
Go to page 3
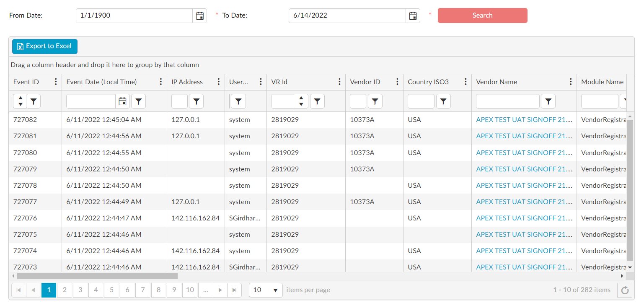[x=80, y=290]
